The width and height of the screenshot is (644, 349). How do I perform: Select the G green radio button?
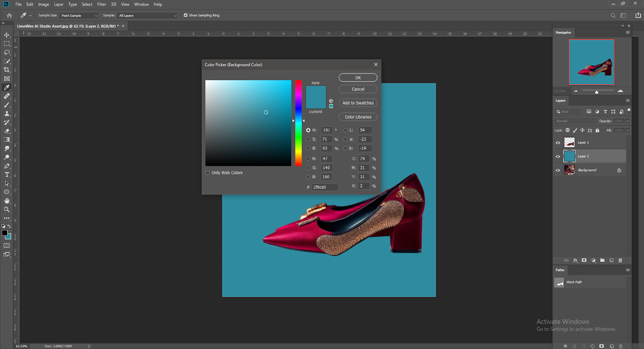(308, 168)
